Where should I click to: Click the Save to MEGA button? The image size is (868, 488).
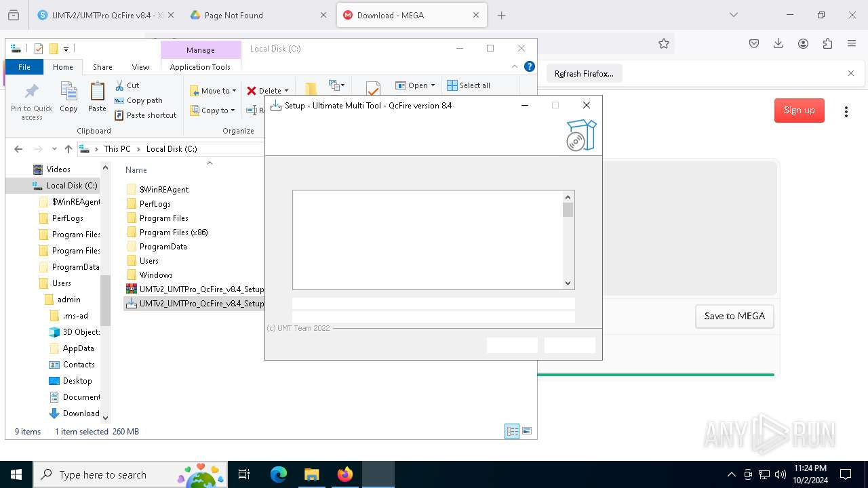click(x=734, y=317)
